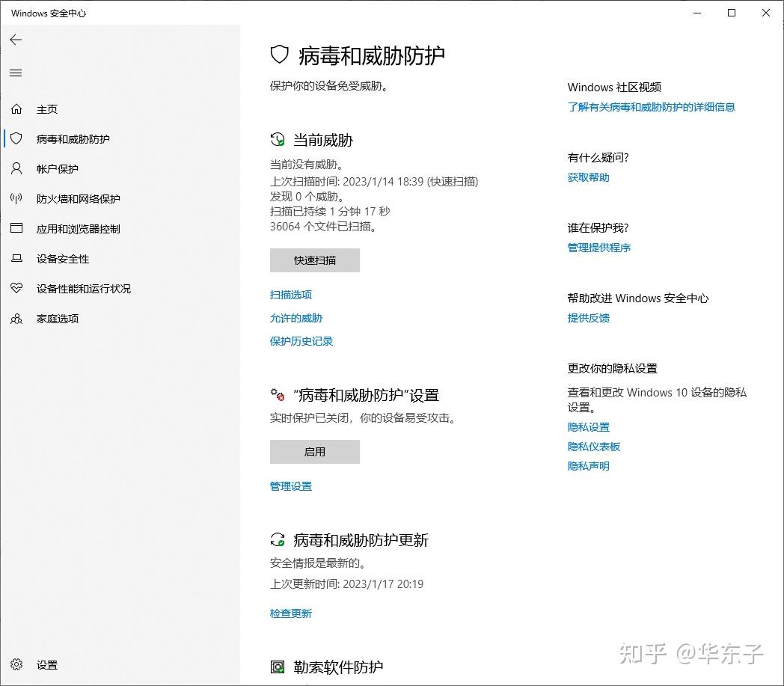Viewport: 784px width, 686px height.
Task: Open the 隐私声明 link
Action: [x=589, y=466]
